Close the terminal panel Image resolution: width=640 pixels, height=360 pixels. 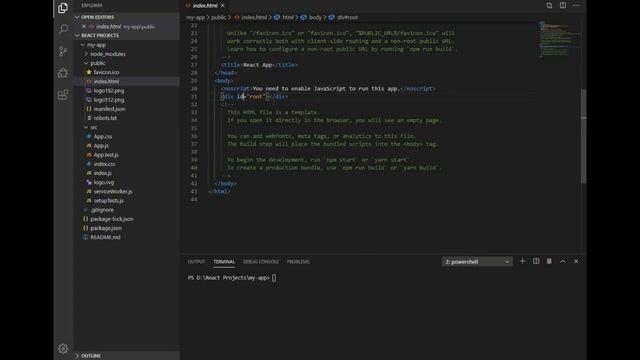[576, 261]
